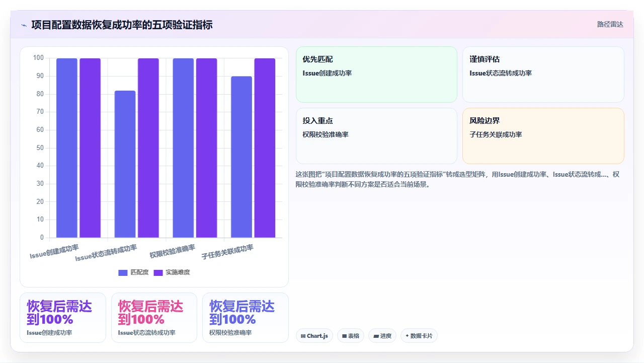The width and height of the screenshot is (644, 363).
Task: Open the pink 恢复后需达到100% Issue状态流转成功率 stat card
Action: 154,318
